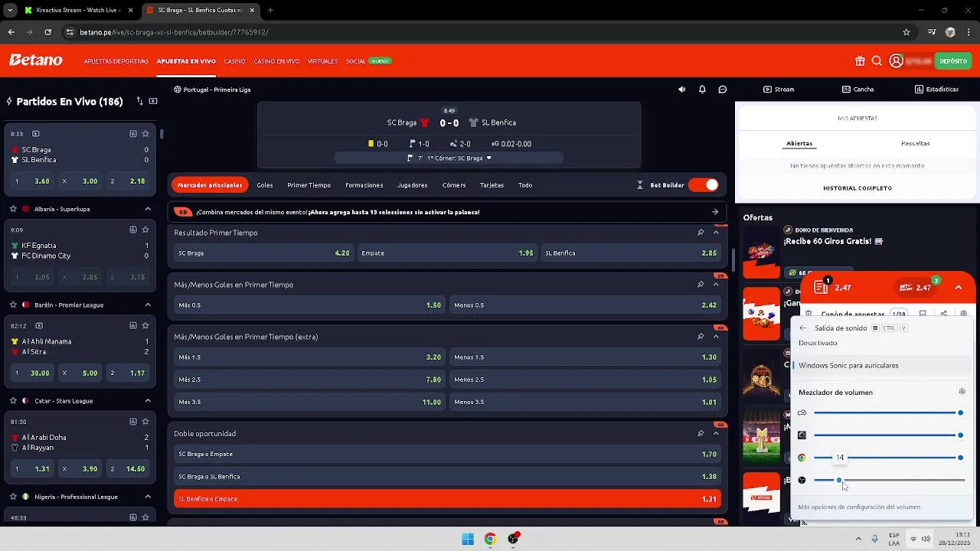The width and height of the screenshot is (980, 551).
Task: Reload the page in Chrome
Action: click(x=47, y=32)
